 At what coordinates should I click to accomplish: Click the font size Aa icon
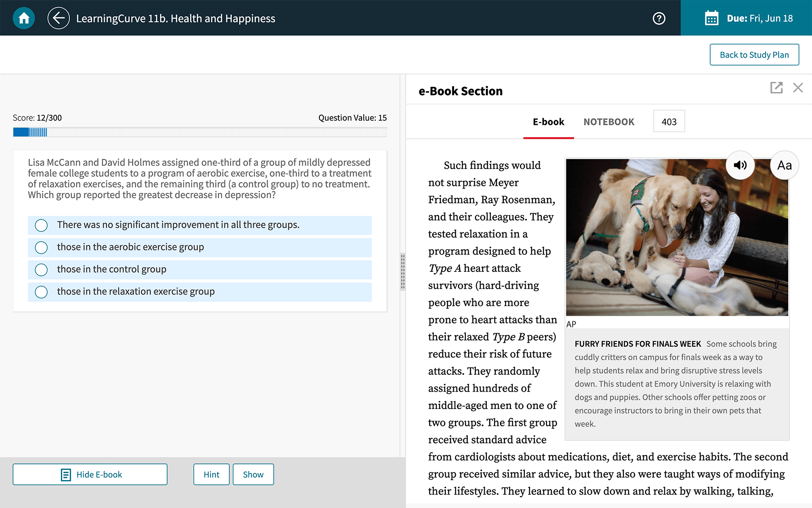tap(784, 164)
